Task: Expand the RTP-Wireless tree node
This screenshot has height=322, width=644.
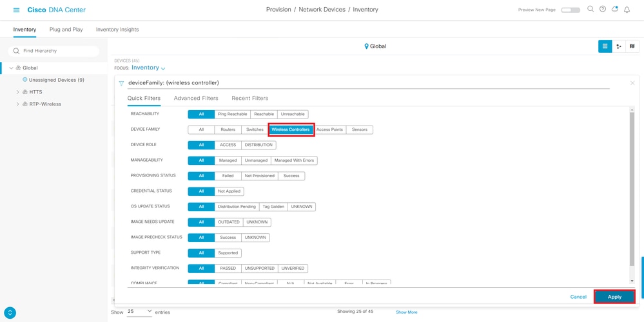Action: pos(17,104)
